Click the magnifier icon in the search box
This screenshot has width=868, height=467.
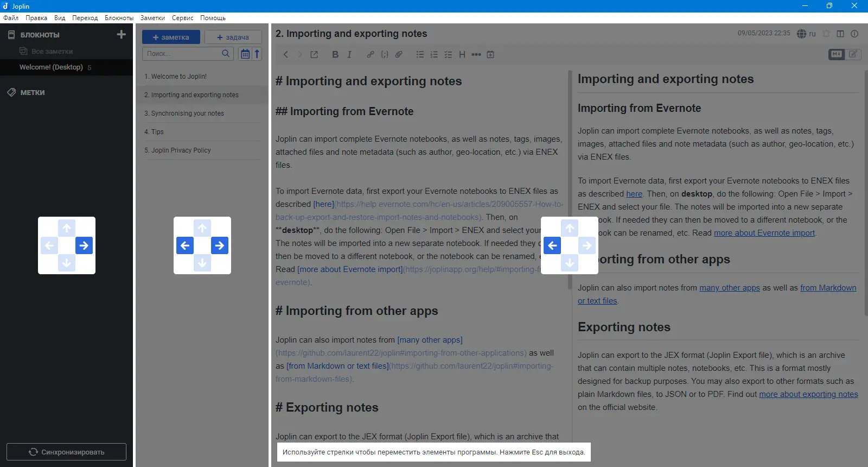(226, 53)
